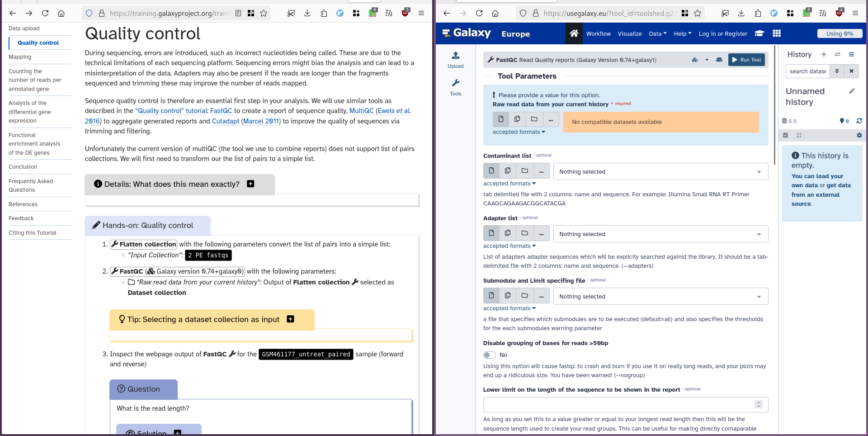Click the browse datasets ellipsis for Raw read data
868x436 pixels.
click(551, 119)
